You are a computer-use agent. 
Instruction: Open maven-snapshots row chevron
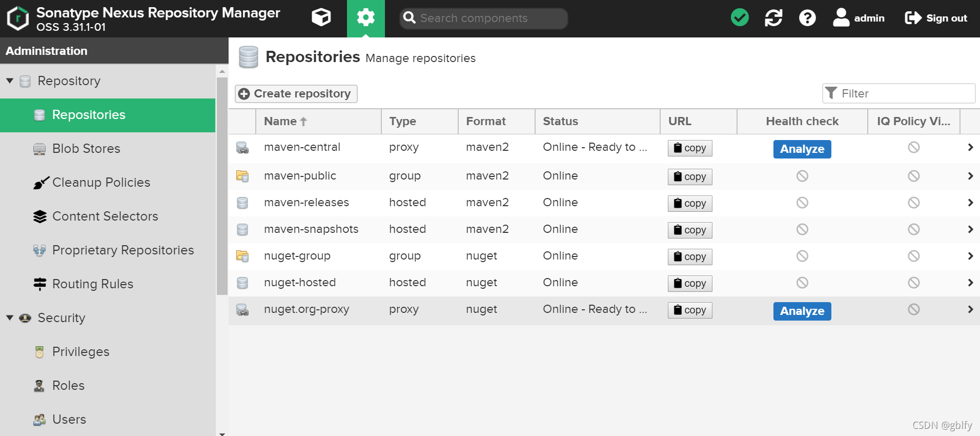(970, 229)
